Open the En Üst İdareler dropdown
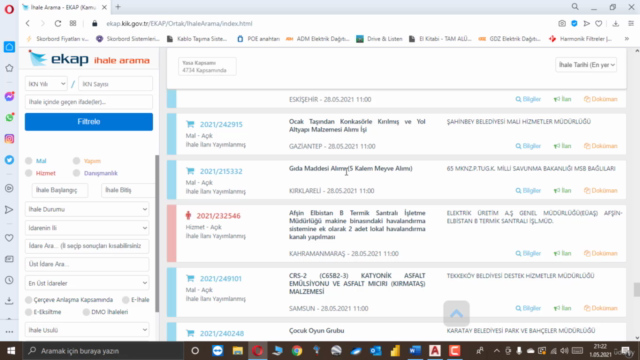Image resolution: width=640 pixels, height=360 pixels. pyautogui.click(x=87, y=283)
